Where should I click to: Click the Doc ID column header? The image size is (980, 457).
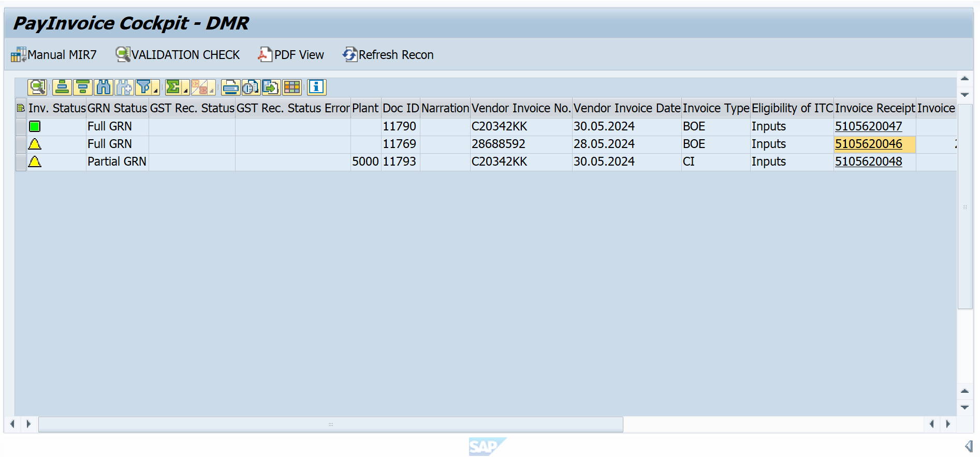(401, 108)
